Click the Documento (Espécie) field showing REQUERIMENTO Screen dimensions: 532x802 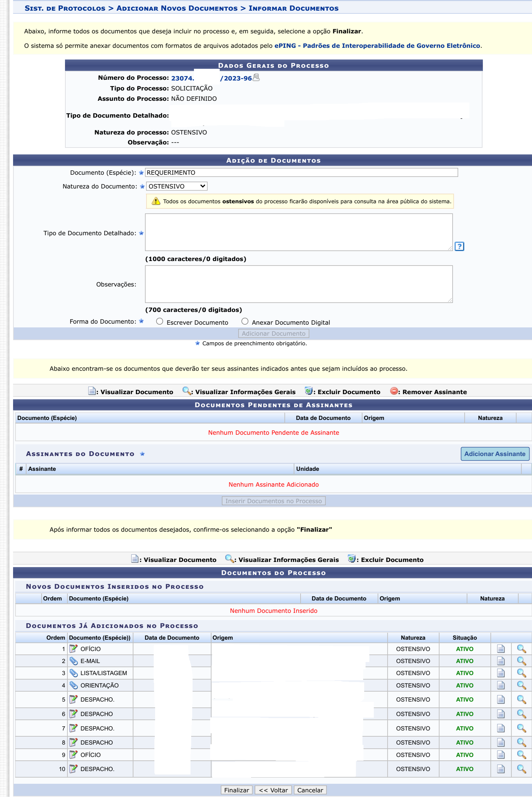coord(301,172)
